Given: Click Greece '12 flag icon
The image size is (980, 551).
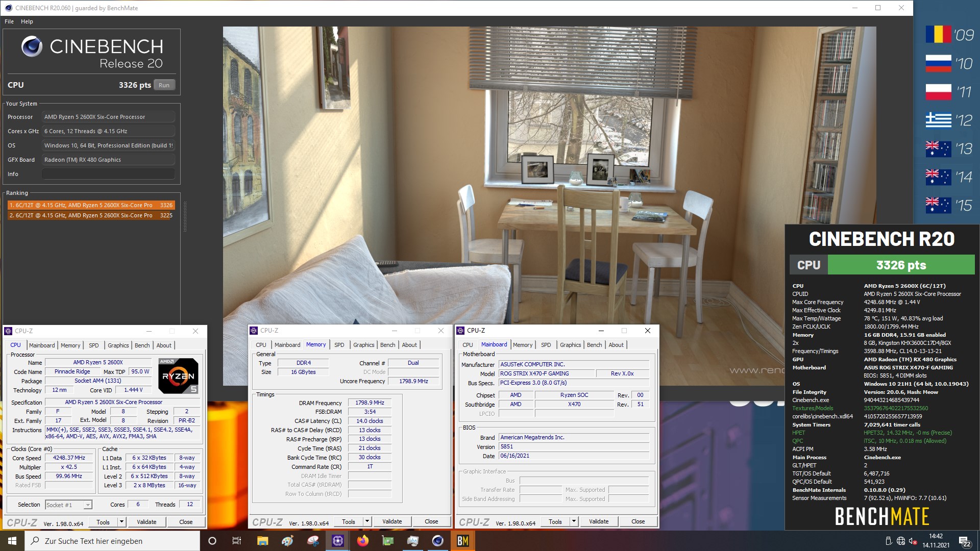Looking at the screenshot, I should 939,120.
